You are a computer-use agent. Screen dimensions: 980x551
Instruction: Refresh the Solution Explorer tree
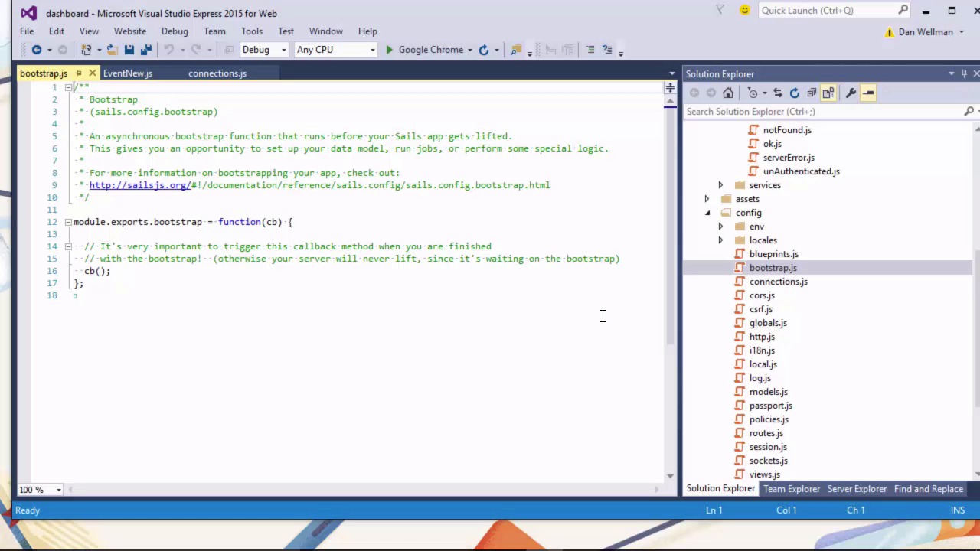(x=795, y=93)
